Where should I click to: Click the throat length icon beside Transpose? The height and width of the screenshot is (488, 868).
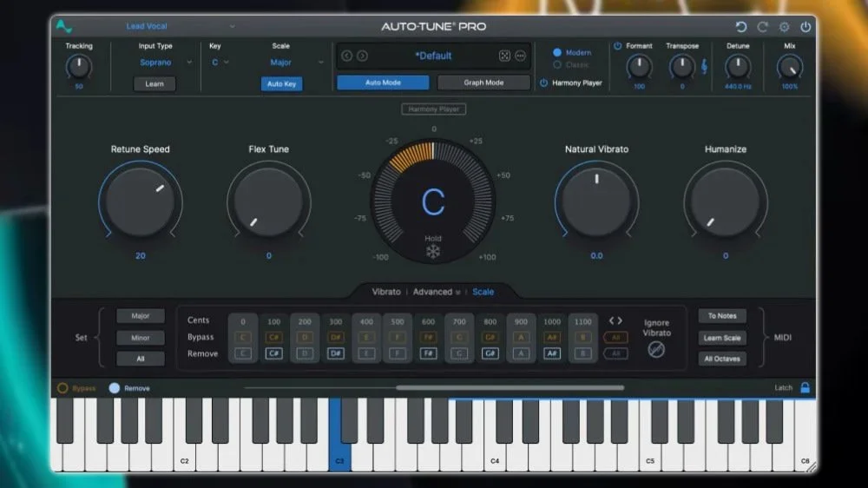704,67
